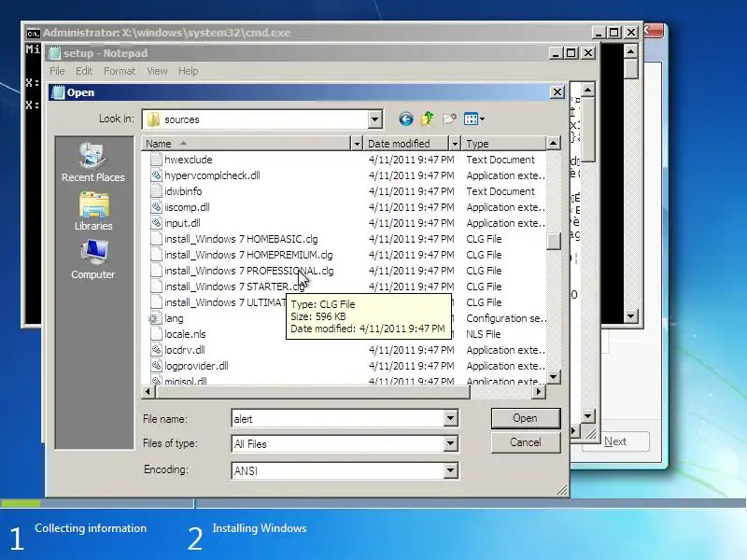
Task: Open the Files of type dropdown
Action: click(450, 444)
